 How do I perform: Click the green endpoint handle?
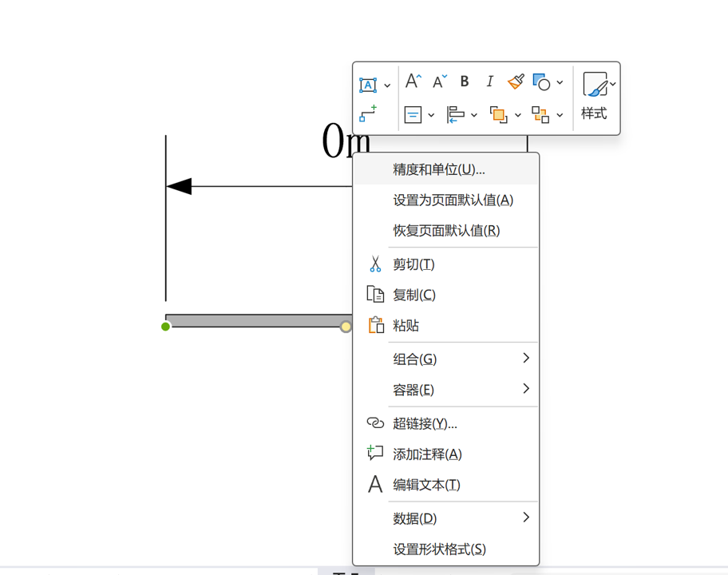(165, 327)
